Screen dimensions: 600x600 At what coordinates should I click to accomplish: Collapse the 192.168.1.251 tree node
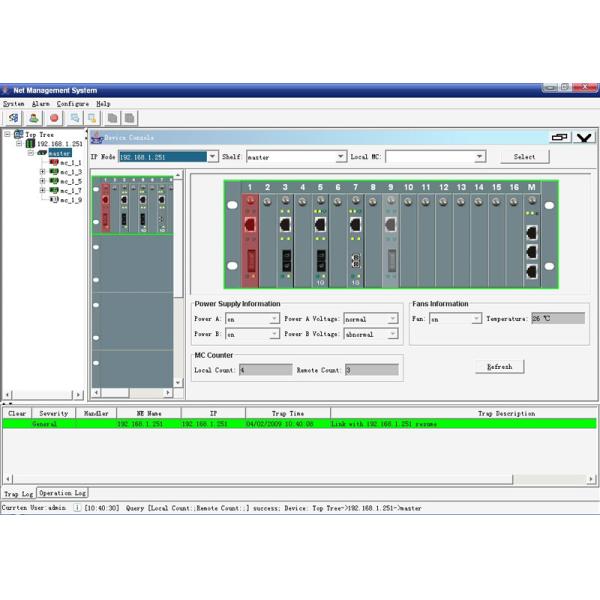(x=18, y=144)
